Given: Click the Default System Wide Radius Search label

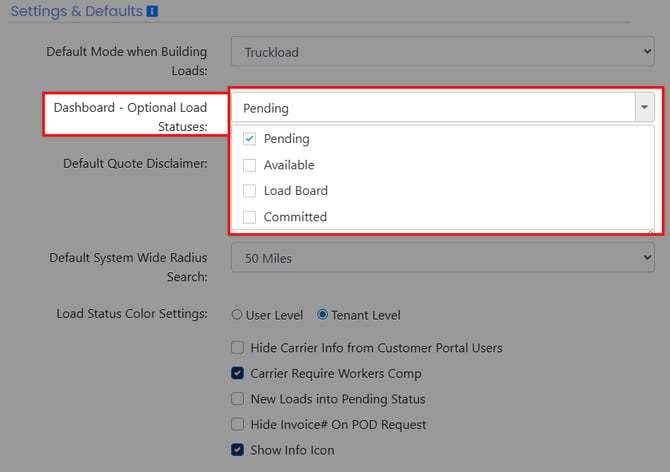Looking at the screenshot, I should pyautogui.click(x=128, y=267).
